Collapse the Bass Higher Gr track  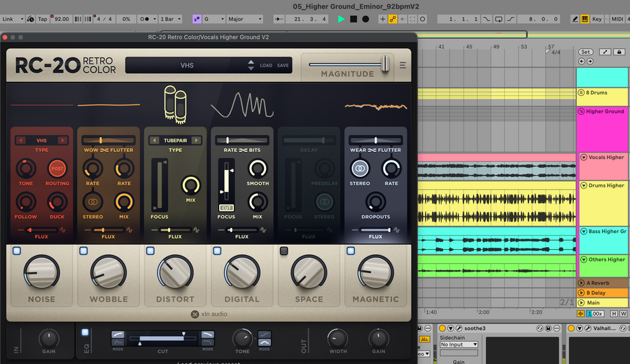click(584, 232)
